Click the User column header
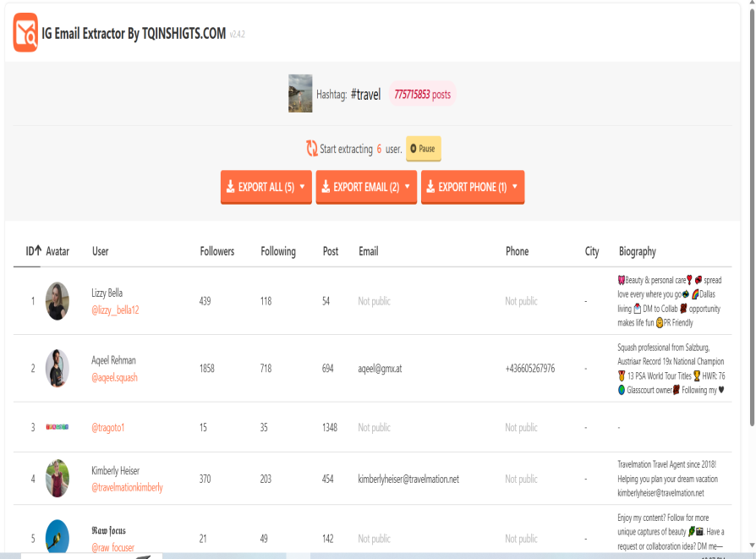 click(101, 251)
